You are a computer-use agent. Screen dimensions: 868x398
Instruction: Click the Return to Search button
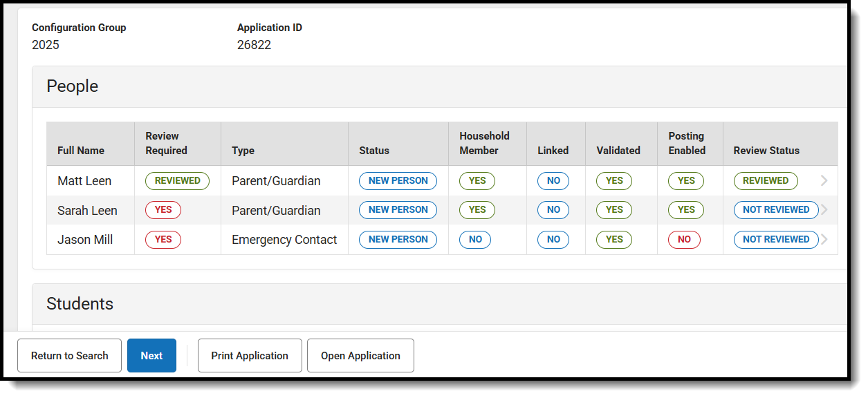pos(69,356)
